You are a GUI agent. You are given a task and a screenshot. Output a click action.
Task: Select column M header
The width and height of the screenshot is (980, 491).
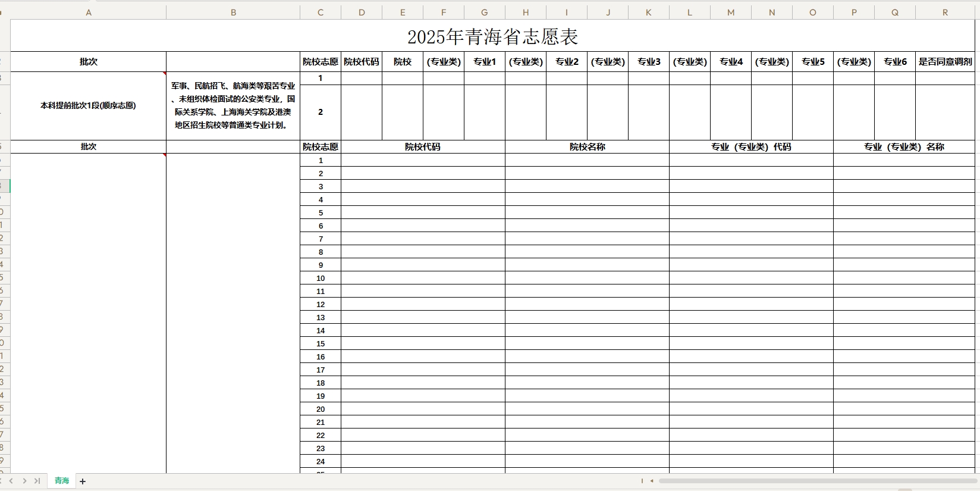pyautogui.click(x=731, y=12)
